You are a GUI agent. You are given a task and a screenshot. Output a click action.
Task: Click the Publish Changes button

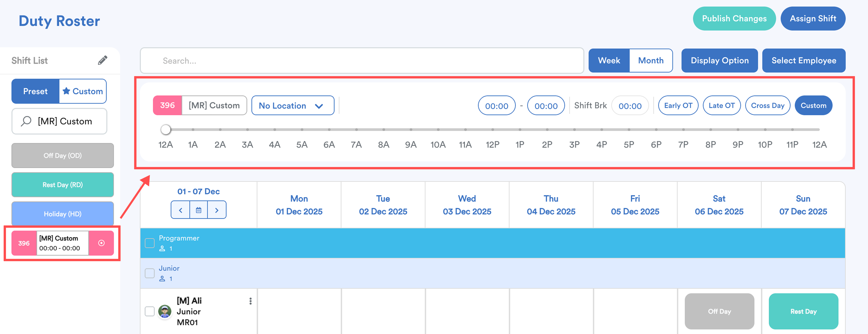pyautogui.click(x=734, y=19)
